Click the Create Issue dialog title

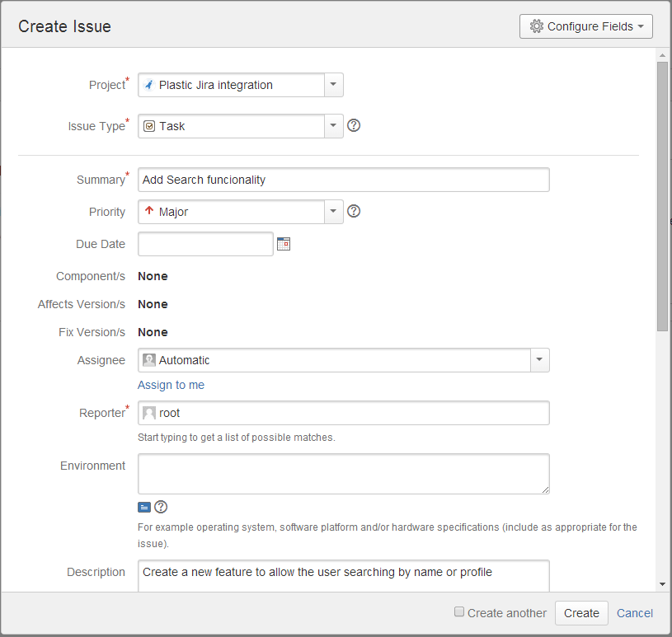(x=64, y=26)
